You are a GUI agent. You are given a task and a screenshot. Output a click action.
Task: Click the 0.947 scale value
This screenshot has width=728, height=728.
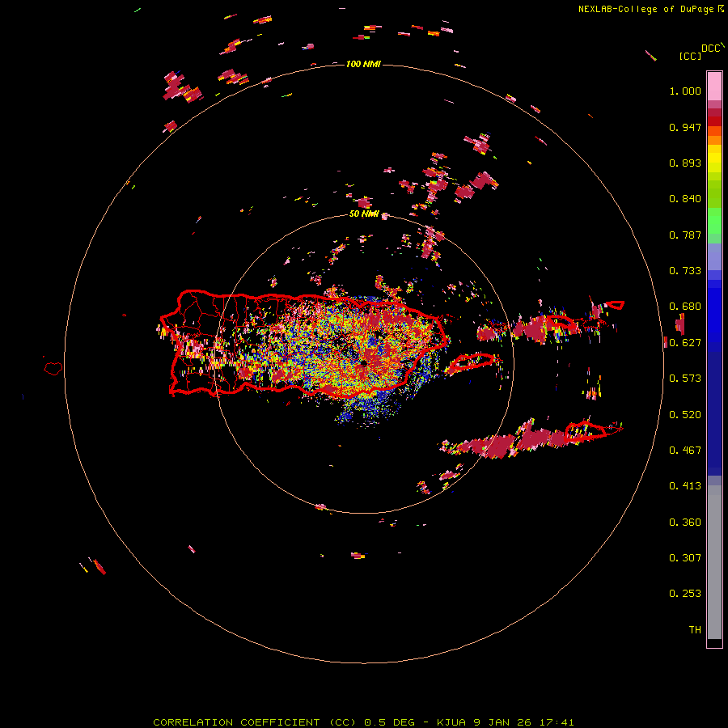click(685, 127)
